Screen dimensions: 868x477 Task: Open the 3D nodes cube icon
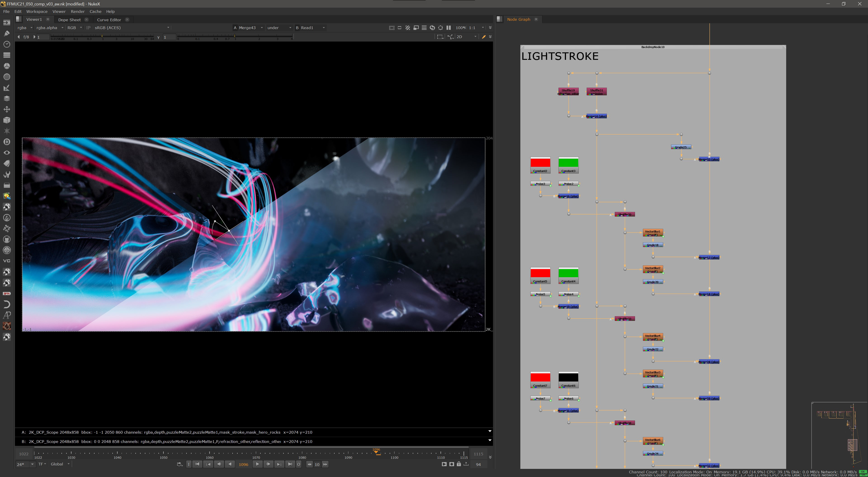click(6, 120)
